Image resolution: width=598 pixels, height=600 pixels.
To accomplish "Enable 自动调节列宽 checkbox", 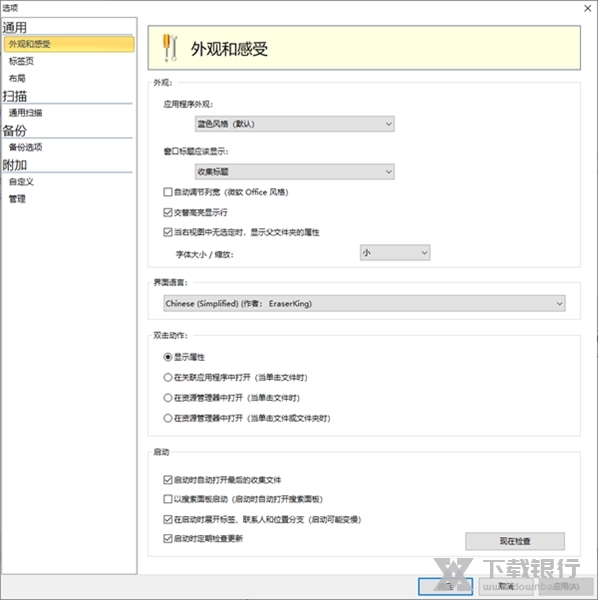I will (168, 192).
